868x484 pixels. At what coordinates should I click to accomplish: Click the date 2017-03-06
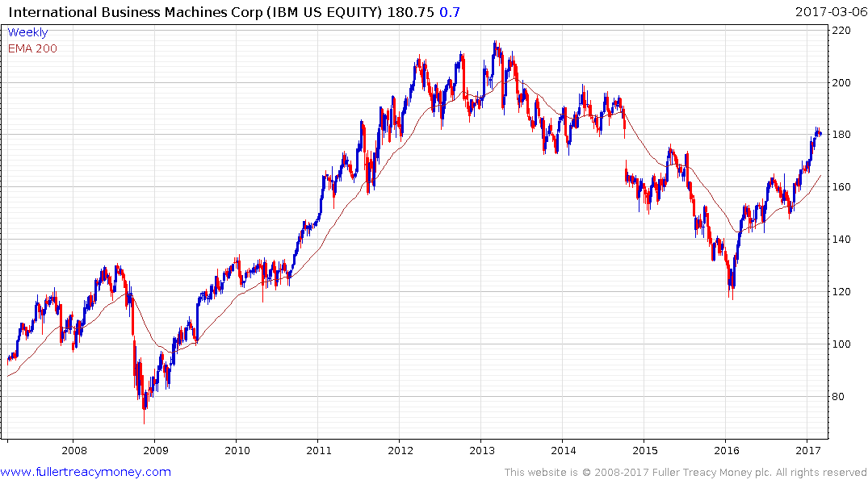click(x=831, y=12)
